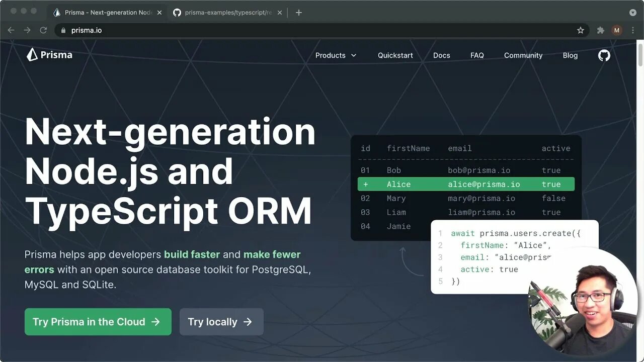Reload the page with the refresh icon
This screenshot has width=644, height=362.
coord(43,30)
